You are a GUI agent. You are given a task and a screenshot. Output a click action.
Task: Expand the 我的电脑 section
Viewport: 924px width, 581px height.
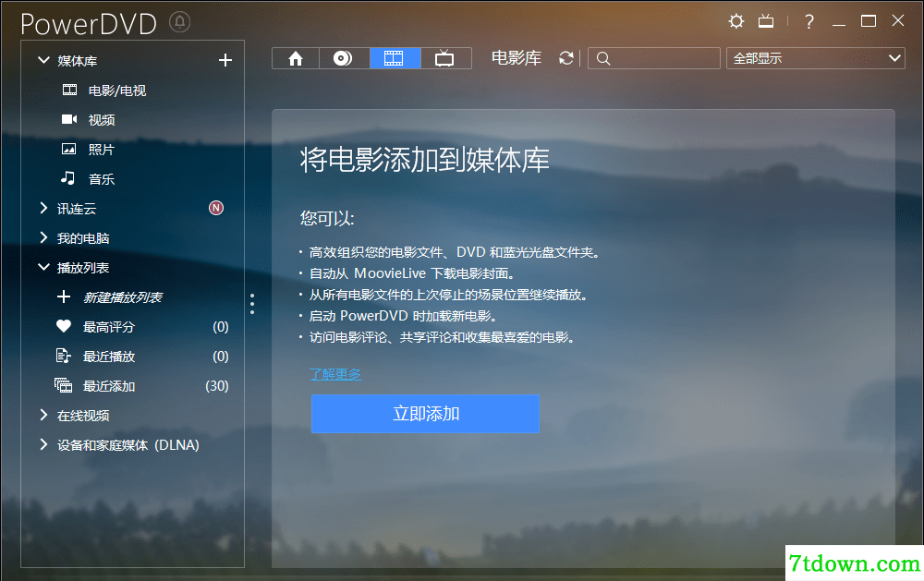click(43, 237)
